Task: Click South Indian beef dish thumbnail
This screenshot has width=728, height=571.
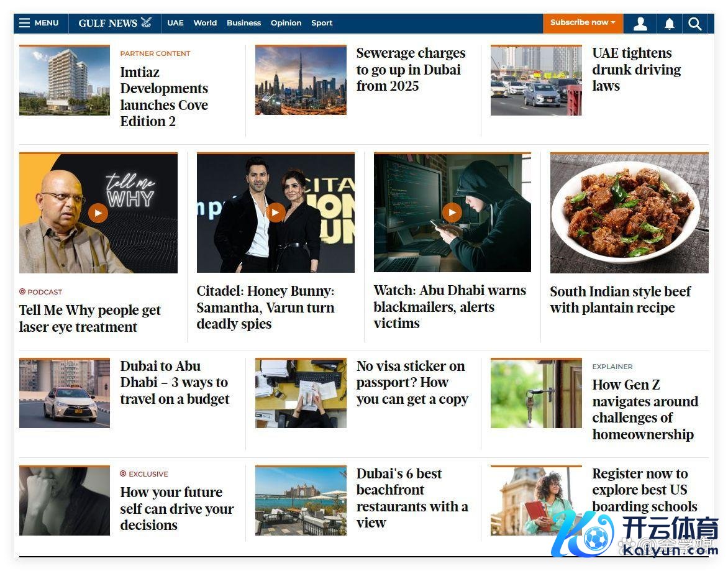Action: [629, 213]
